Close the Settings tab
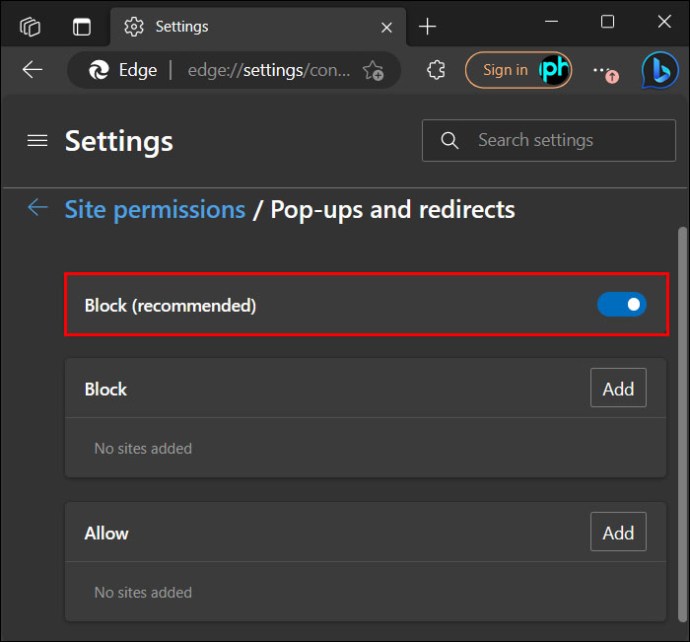 (386, 28)
